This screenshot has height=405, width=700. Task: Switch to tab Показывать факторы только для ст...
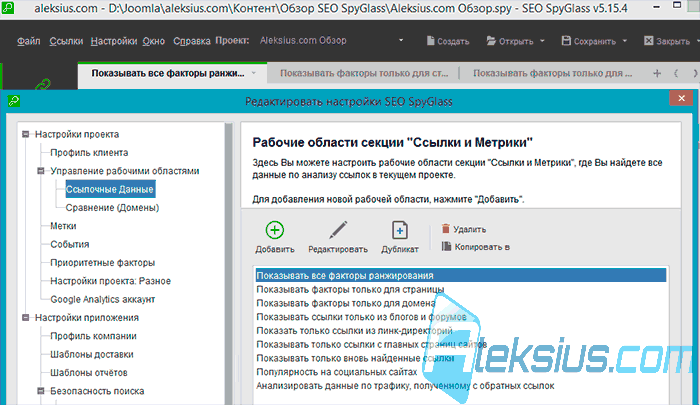[364, 73]
